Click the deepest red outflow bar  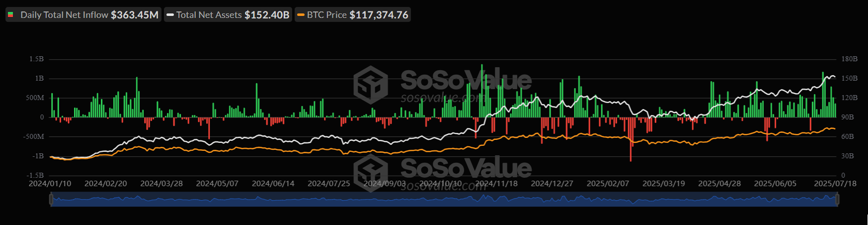pos(631,139)
